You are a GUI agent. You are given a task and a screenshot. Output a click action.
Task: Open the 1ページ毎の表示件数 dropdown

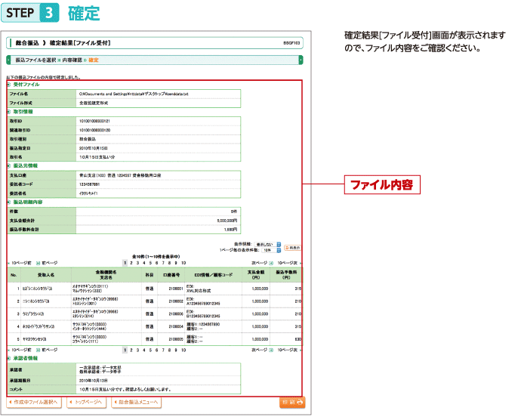click(x=271, y=250)
